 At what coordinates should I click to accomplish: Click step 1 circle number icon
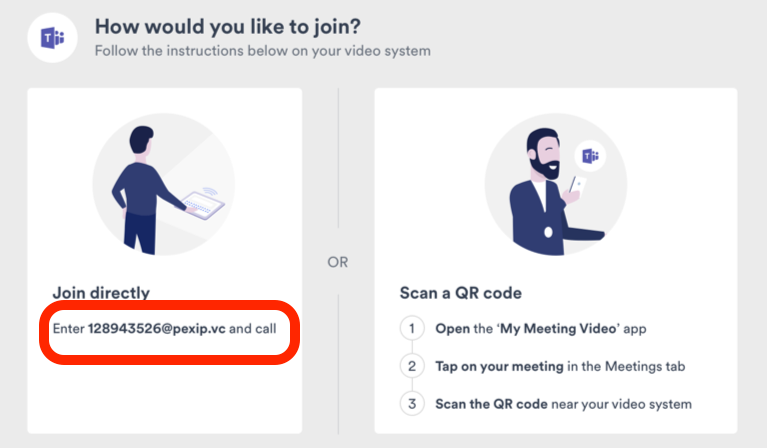coord(411,328)
